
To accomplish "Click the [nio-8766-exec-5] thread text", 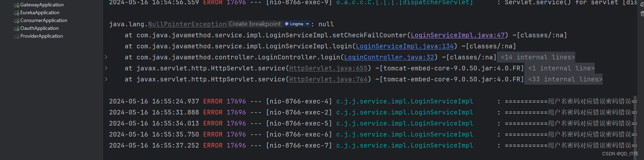I will (299, 123).
